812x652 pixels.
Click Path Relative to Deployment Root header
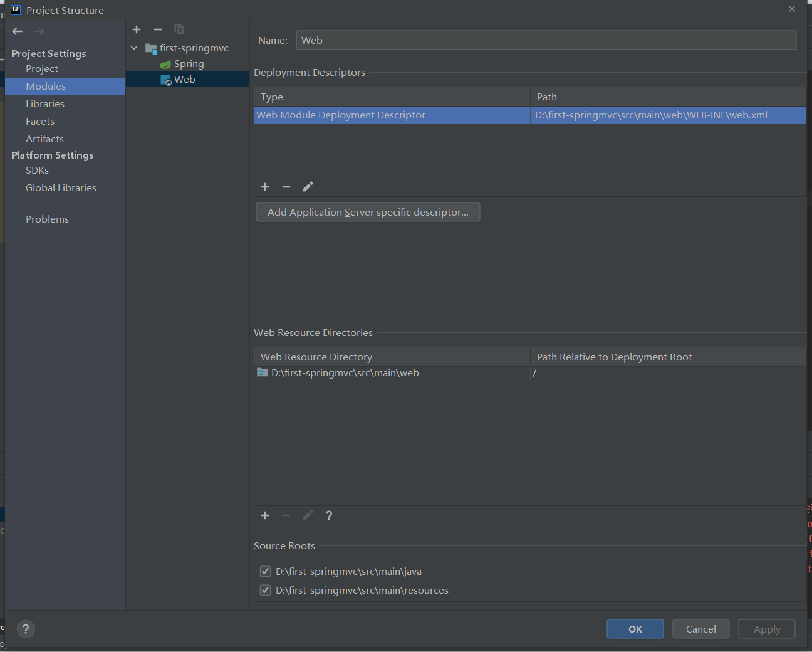click(668, 357)
